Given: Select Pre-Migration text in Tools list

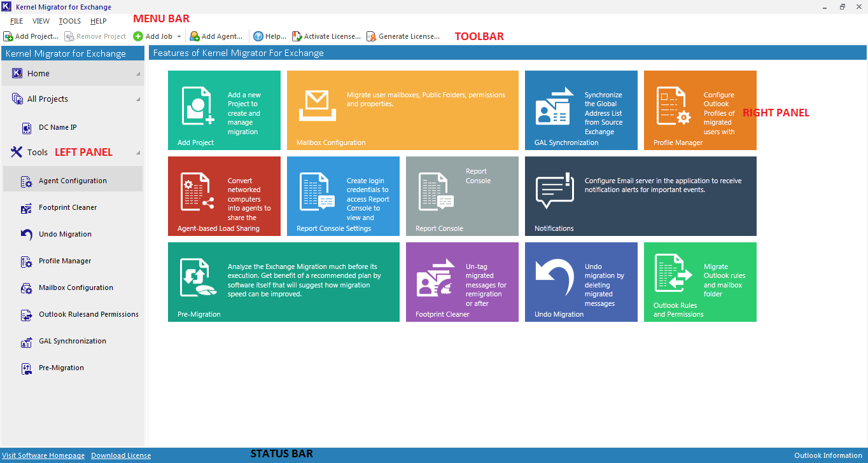Looking at the screenshot, I should [61, 368].
